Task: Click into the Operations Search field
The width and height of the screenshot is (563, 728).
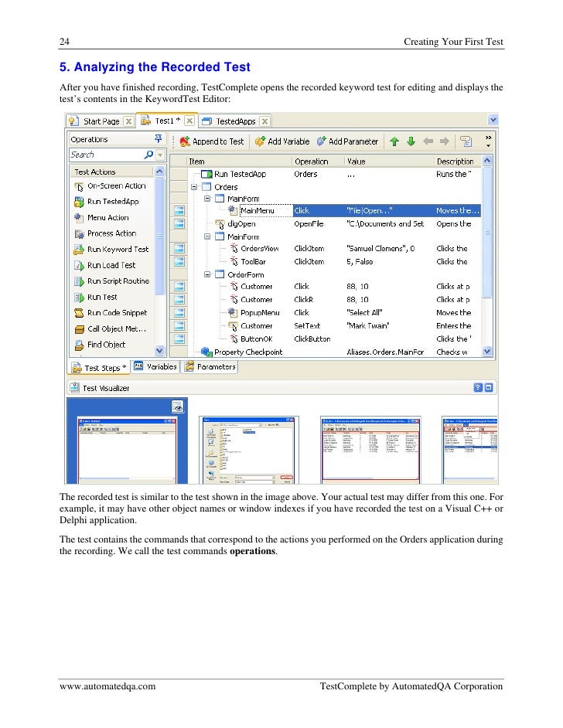Action: [107, 155]
